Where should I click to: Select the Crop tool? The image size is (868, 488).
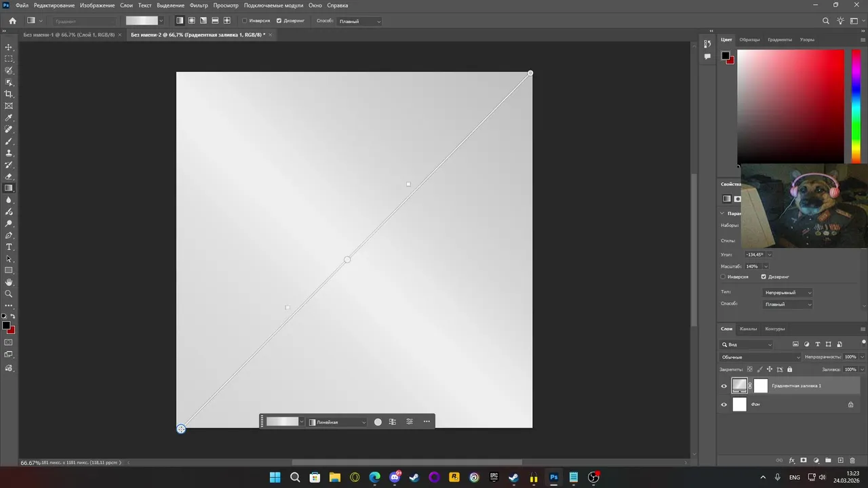click(x=9, y=94)
